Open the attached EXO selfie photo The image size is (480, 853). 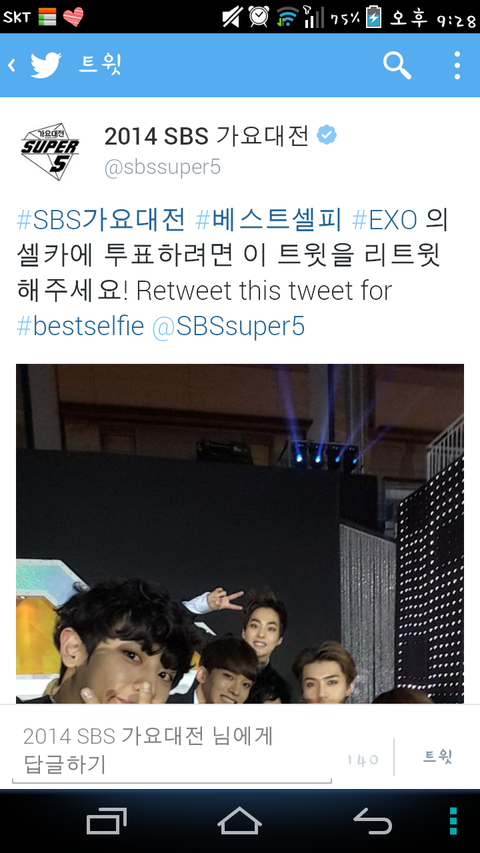[240, 534]
